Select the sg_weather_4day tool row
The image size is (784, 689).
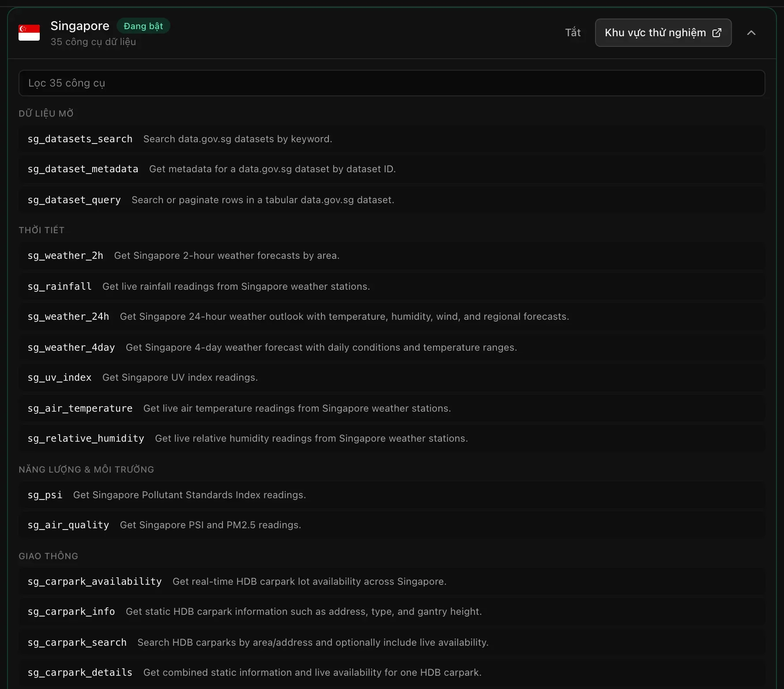[x=392, y=348]
